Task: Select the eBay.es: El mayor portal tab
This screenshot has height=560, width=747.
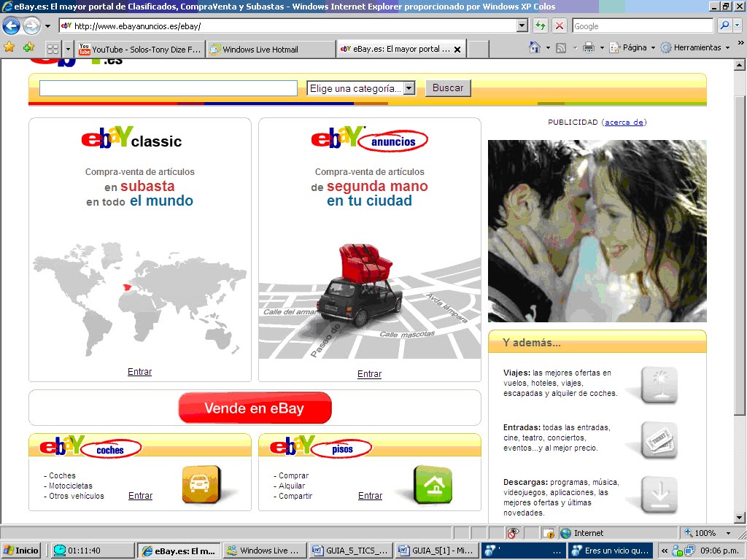Action: tap(395, 49)
